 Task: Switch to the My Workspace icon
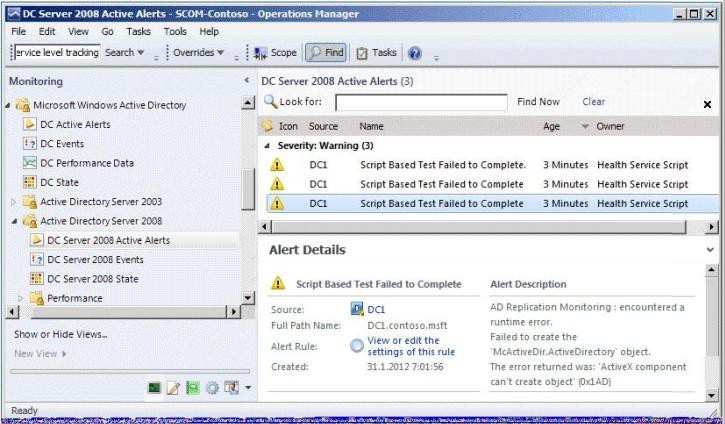pos(231,387)
